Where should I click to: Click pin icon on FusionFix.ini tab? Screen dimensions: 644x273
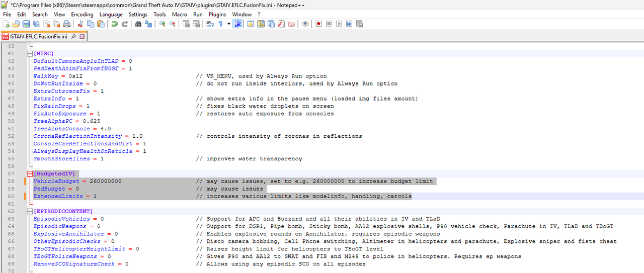pyautogui.click(x=73, y=36)
